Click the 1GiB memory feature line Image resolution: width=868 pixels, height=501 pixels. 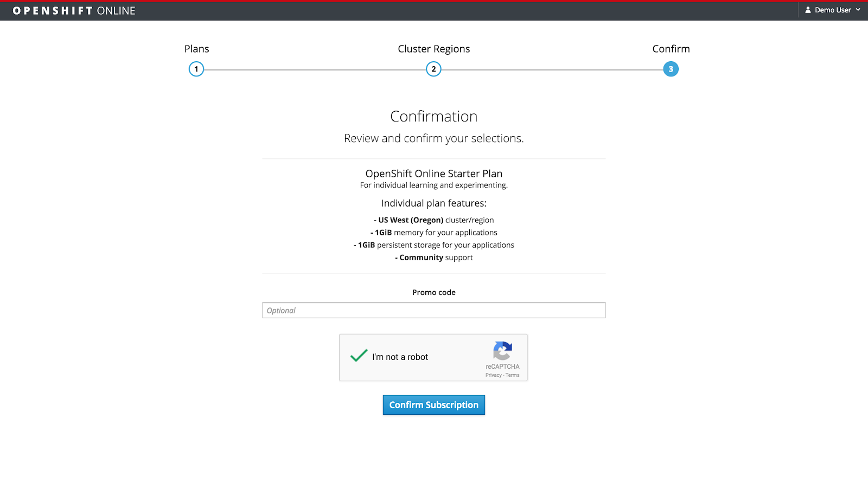(x=434, y=233)
